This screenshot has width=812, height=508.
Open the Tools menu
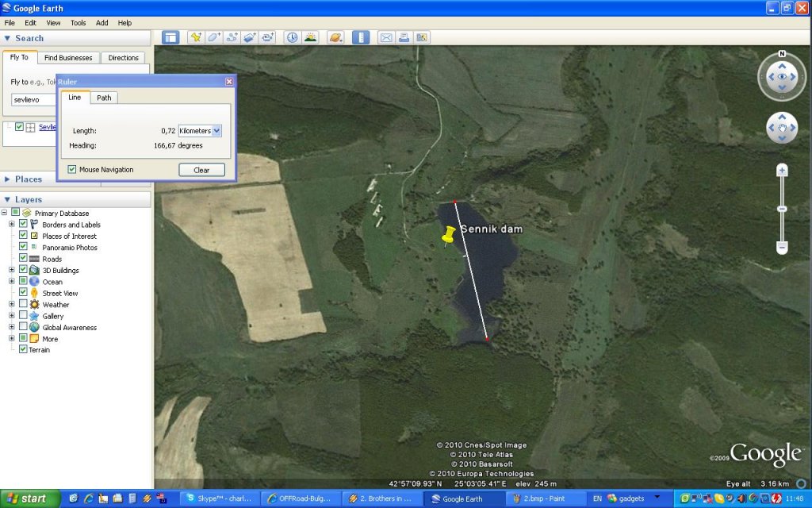[78, 23]
